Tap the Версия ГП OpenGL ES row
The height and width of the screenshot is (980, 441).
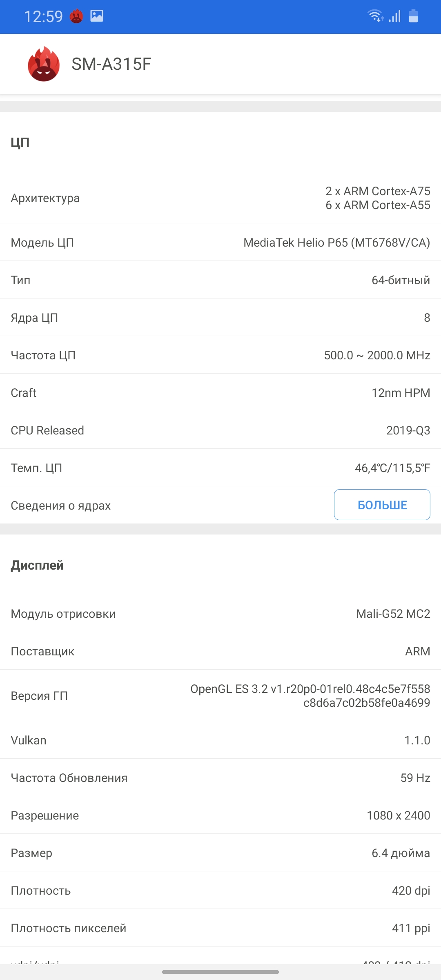tap(220, 696)
